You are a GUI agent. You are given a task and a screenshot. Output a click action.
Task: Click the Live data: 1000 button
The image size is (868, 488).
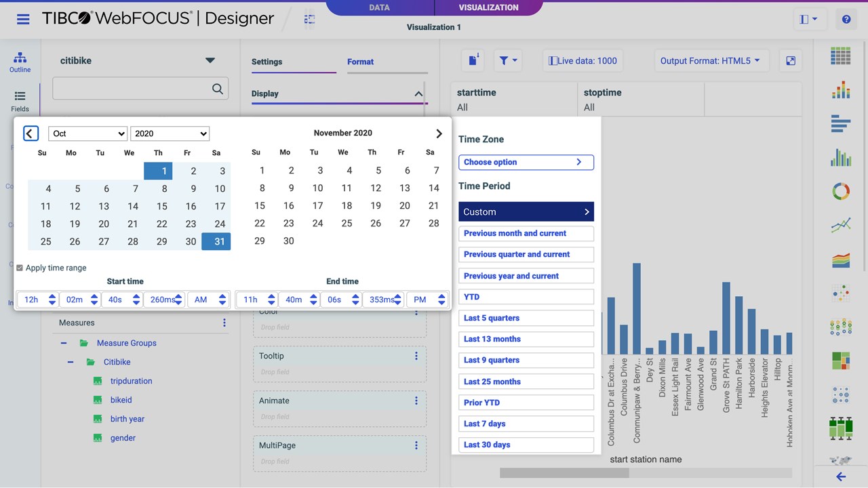[x=583, y=60]
